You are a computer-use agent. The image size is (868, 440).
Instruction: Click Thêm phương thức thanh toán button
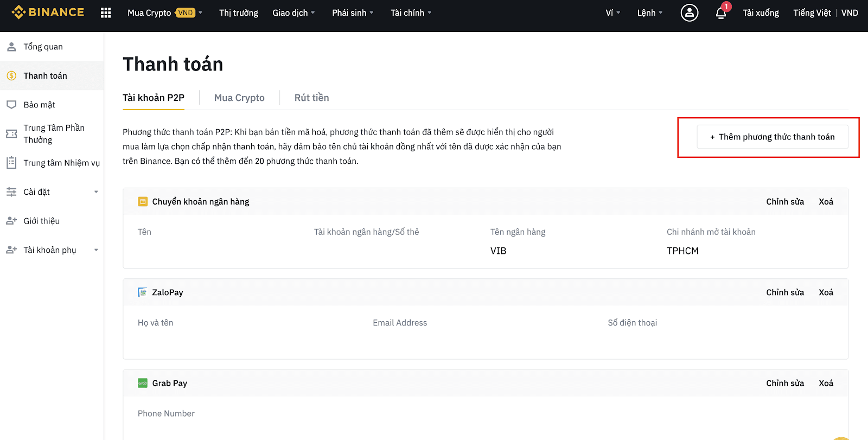(773, 137)
